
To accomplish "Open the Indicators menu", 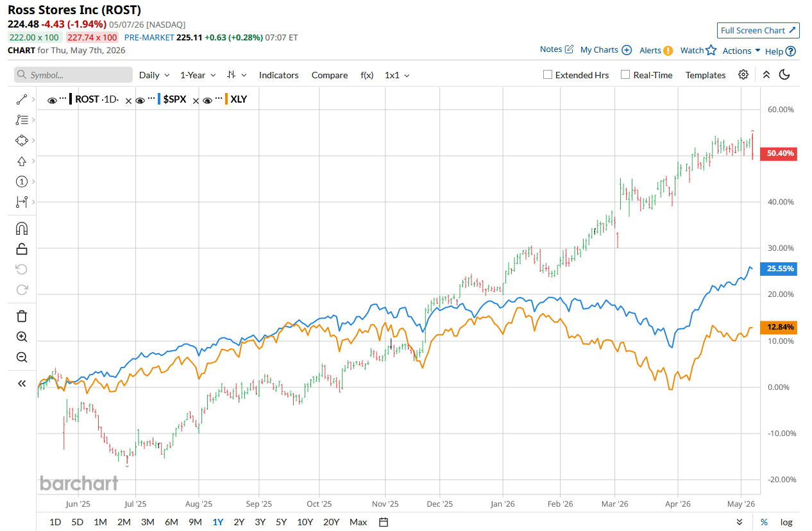I will pos(278,75).
